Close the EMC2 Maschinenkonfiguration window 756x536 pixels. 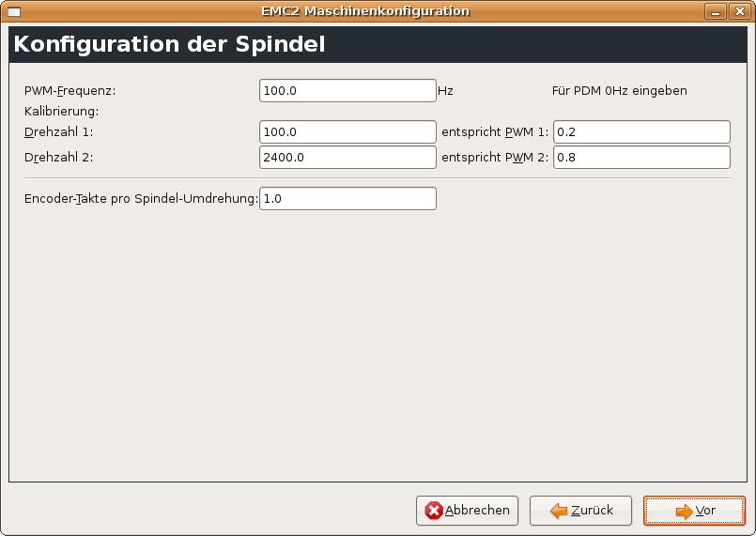(x=740, y=11)
